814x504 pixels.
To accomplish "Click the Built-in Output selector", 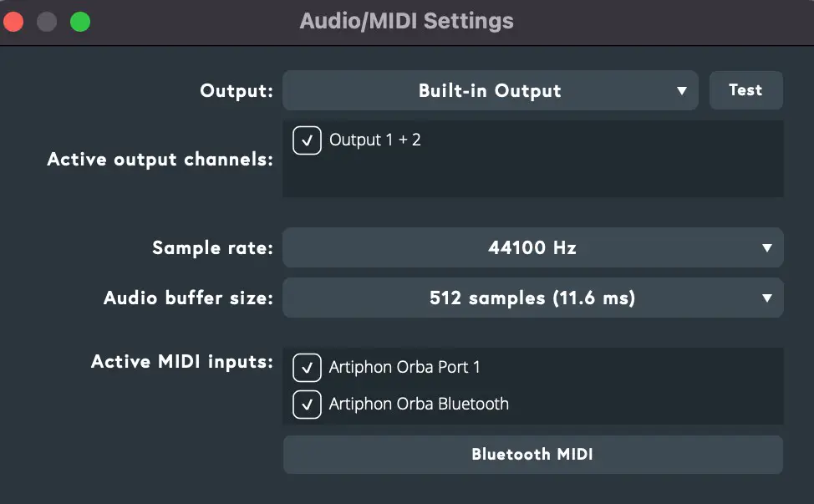I will pyautogui.click(x=491, y=90).
